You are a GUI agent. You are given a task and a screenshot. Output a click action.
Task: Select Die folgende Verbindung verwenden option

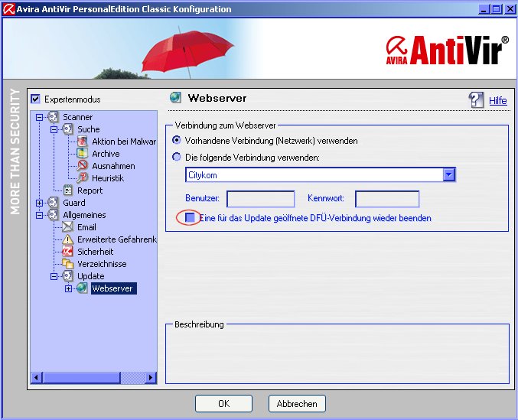pos(177,157)
